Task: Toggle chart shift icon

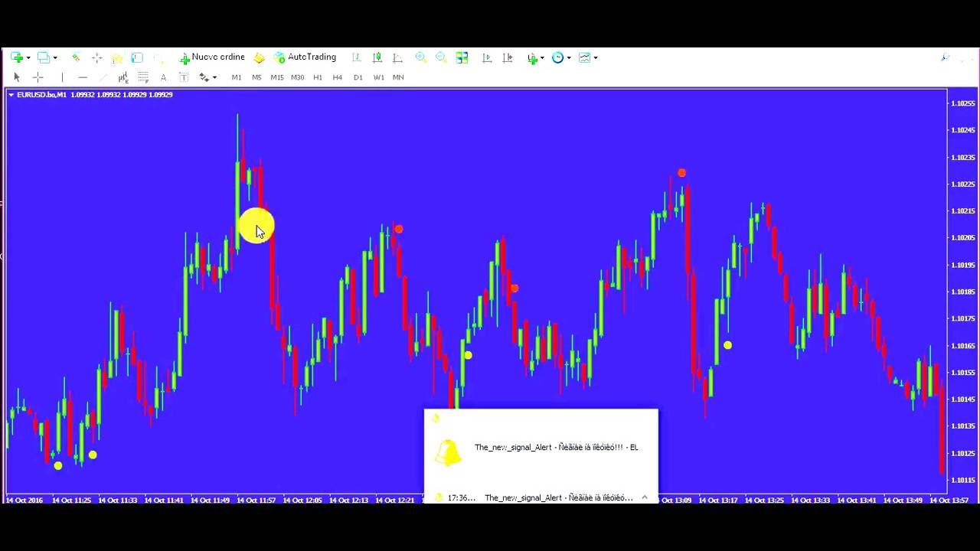Action: [x=508, y=57]
